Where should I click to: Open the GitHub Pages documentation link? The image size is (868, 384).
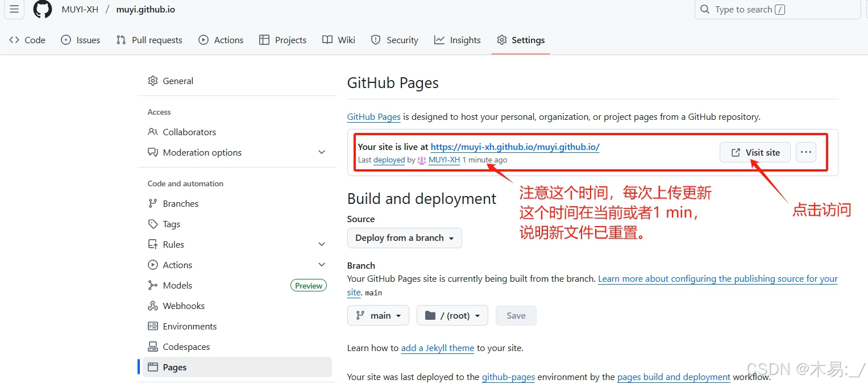[x=374, y=117]
